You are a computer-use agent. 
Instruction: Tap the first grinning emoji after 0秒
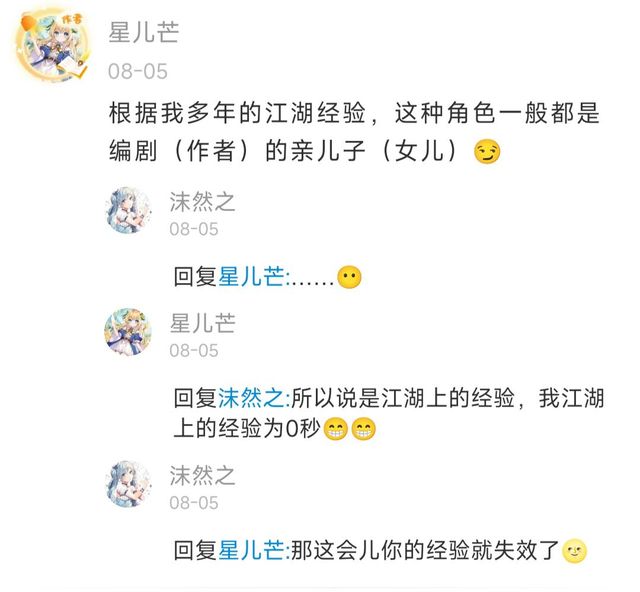[x=335, y=429]
